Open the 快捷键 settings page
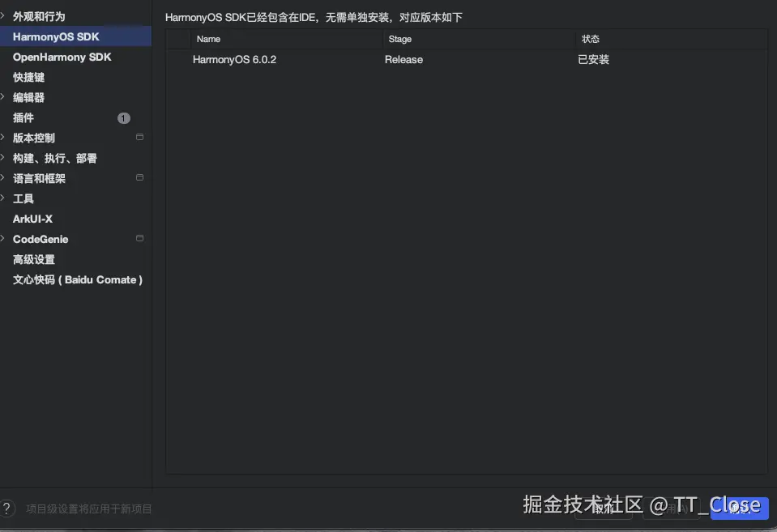777x532 pixels. point(30,77)
